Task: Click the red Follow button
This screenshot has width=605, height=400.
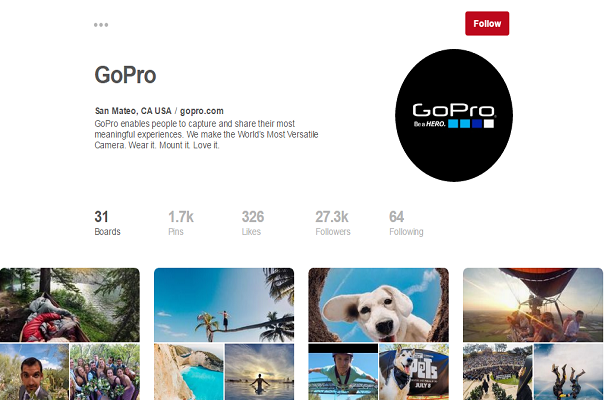Action: [487, 24]
